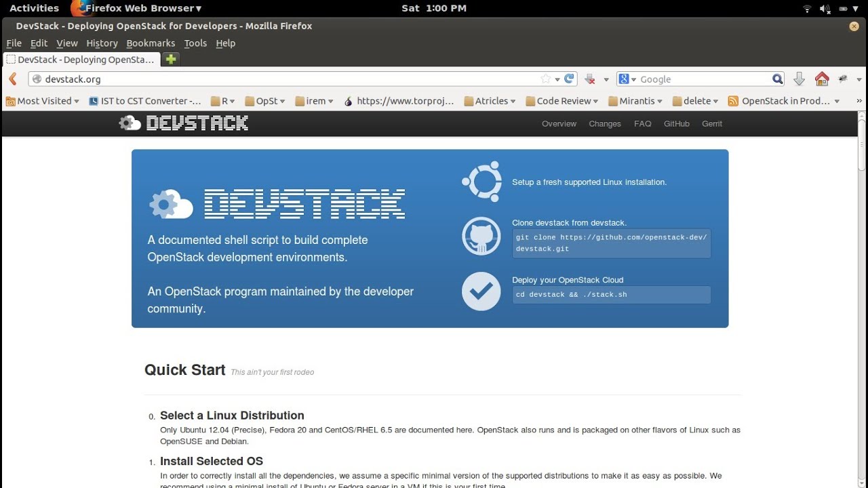868x488 pixels.
Task: Open the Sat 1:00 PM clock menu
Action: [x=434, y=8]
